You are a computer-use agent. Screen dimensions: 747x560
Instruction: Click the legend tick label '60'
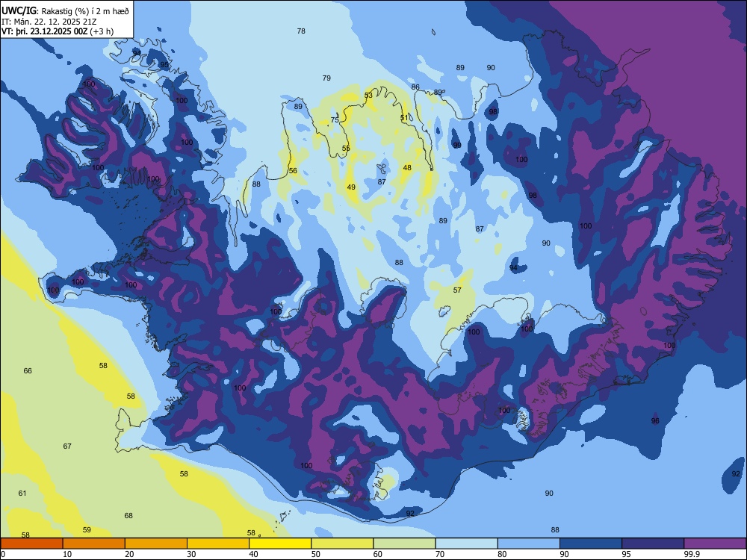click(x=378, y=554)
